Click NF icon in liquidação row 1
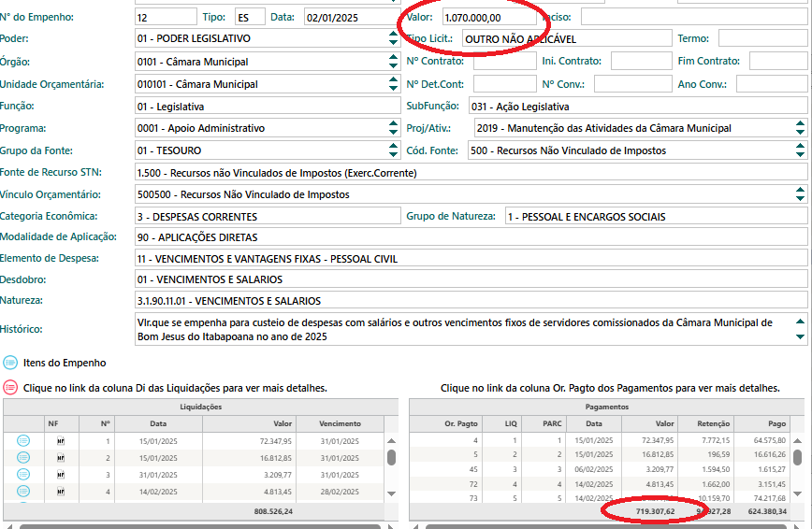 click(61, 440)
